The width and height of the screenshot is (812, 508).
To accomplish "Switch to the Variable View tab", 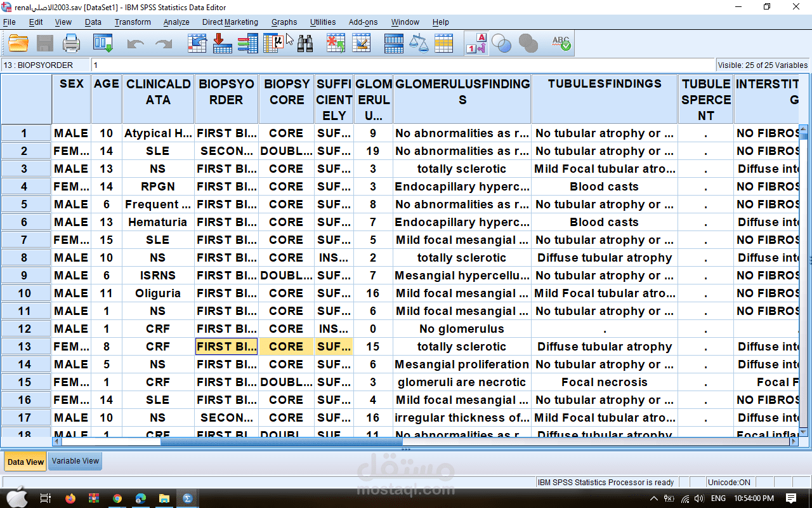I will [x=75, y=462].
